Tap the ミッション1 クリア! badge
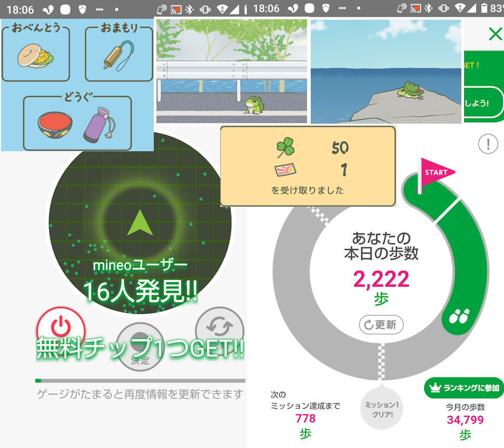The width and height of the screenshot is (504, 448). click(x=381, y=409)
